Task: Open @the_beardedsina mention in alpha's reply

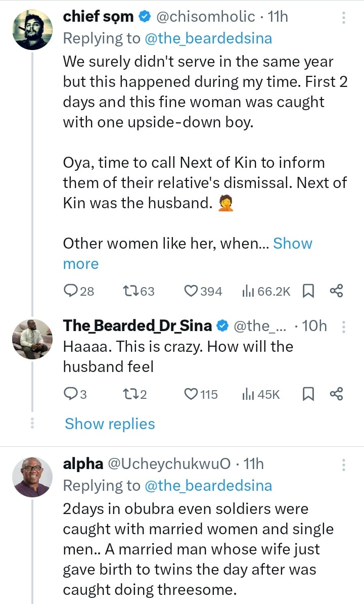Action: 208,486
